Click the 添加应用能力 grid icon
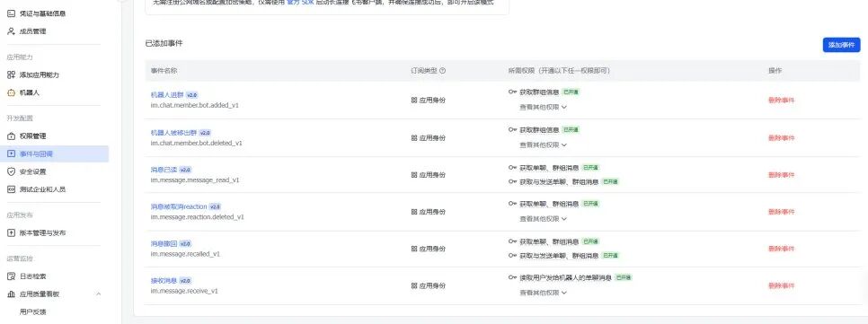The image size is (868, 324). click(11, 74)
